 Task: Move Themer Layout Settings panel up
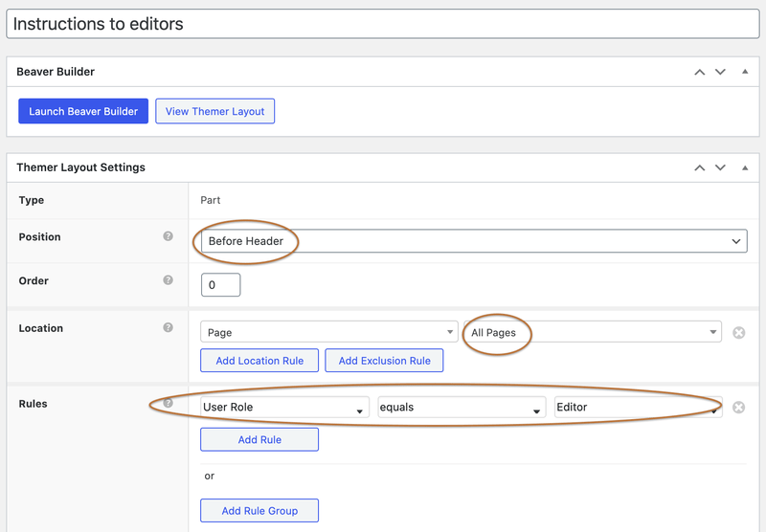tap(700, 167)
